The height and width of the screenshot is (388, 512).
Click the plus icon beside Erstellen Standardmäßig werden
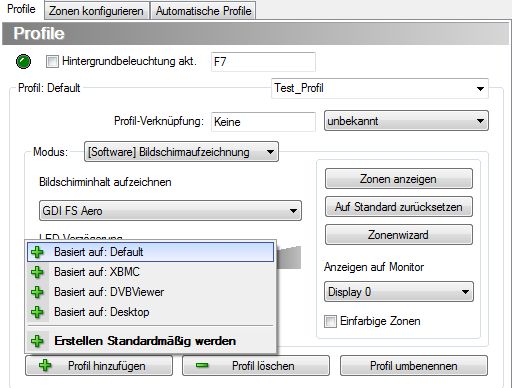point(37,341)
